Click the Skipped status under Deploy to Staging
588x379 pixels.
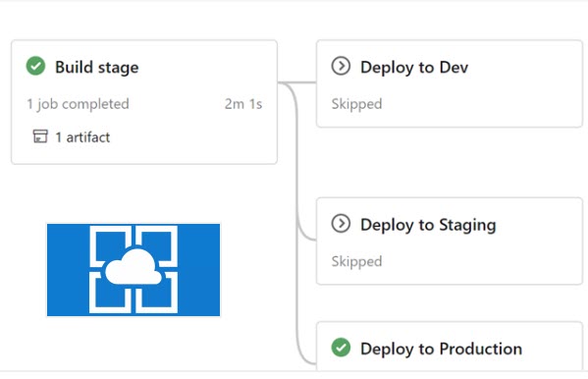pyautogui.click(x=356, y=261)
